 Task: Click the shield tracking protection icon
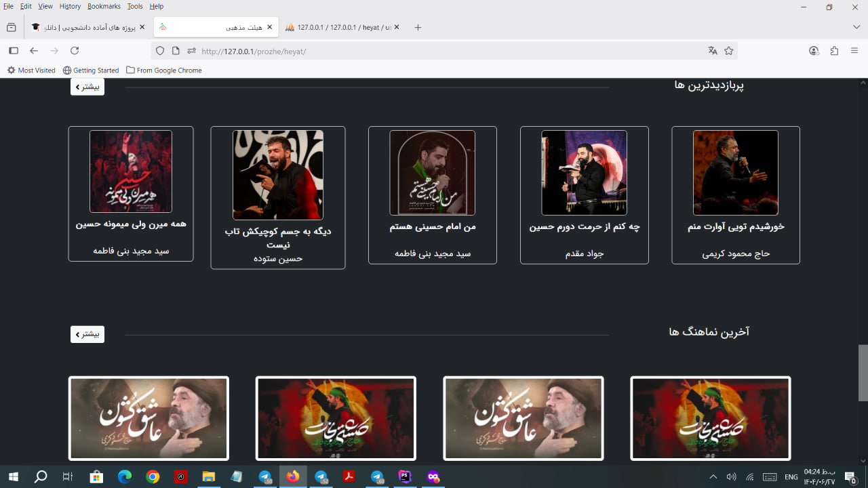160,51
